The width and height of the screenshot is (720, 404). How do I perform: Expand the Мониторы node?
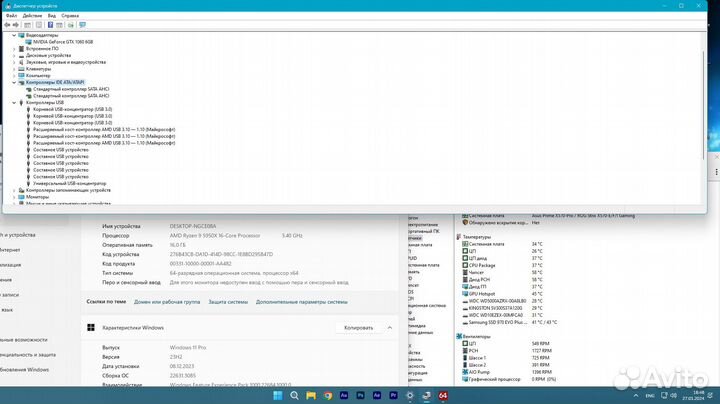tap(14, 197)
